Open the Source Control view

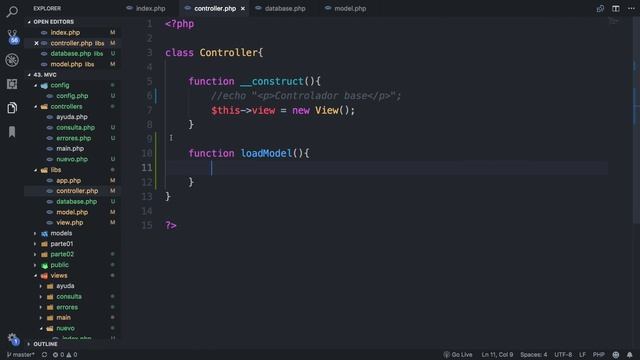(x=12, y=36)
